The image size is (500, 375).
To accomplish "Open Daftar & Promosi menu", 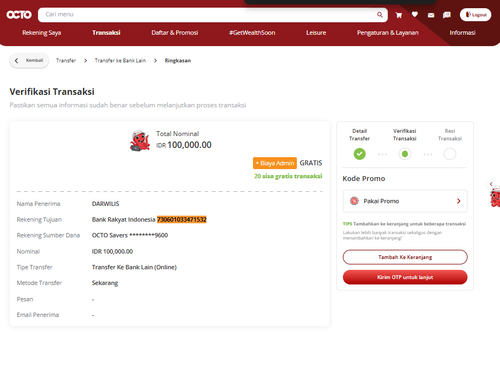I will tap(175, 33).
